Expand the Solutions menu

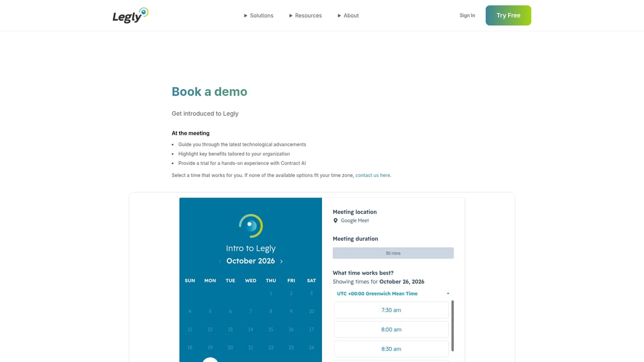click(x=259, y=16)
